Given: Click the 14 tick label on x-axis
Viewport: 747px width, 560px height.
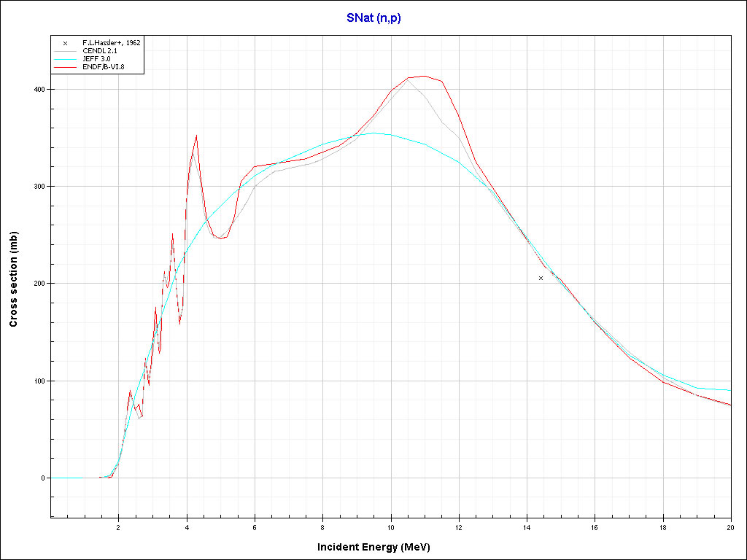Looking at the screenshot, I should click(527, 526).
